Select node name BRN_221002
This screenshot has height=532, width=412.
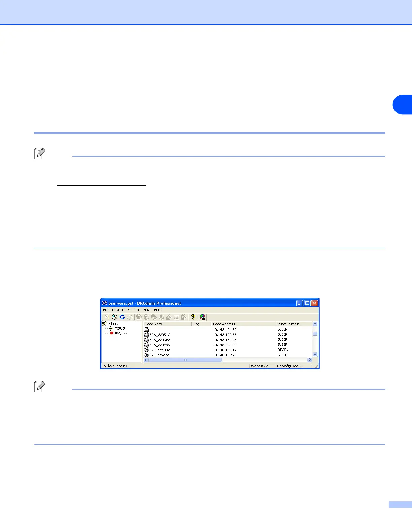point(160,350)
